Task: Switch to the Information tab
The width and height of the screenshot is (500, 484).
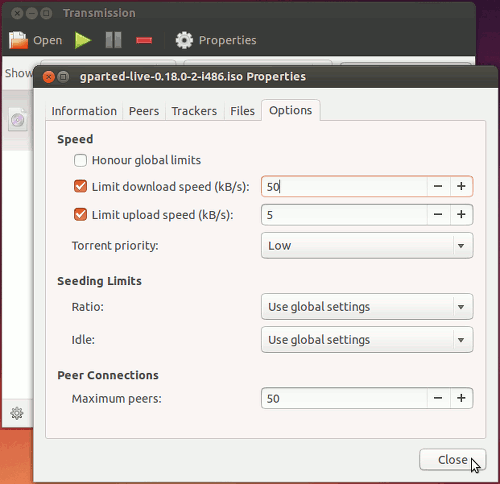Action: [84, 111]
